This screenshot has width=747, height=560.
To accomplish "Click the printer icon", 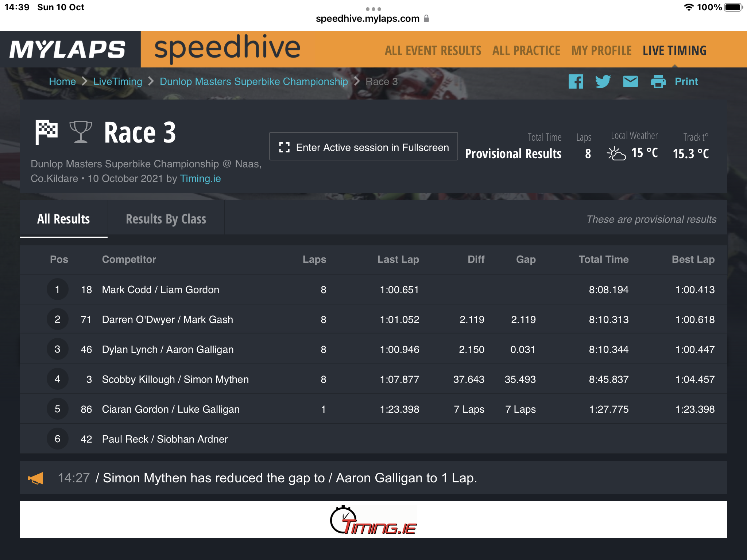I will click(658, 81).
